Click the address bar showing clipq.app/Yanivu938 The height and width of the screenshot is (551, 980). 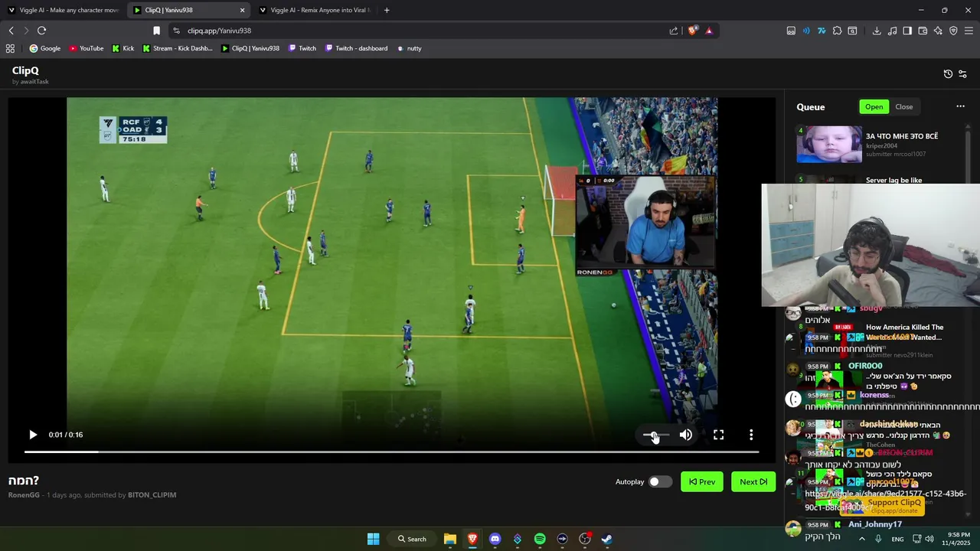click(x=417, y=31)
